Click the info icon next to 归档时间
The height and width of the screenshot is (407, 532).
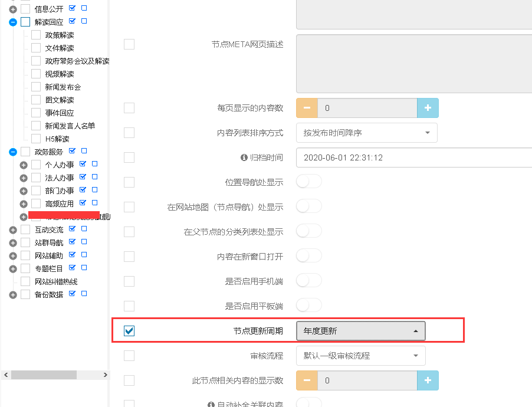244,158
